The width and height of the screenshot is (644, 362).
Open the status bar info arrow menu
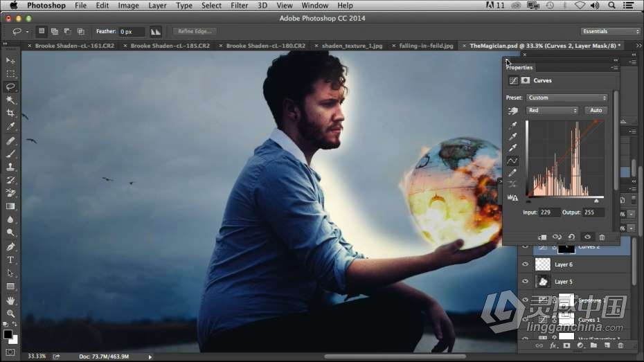tap(150, 356)
